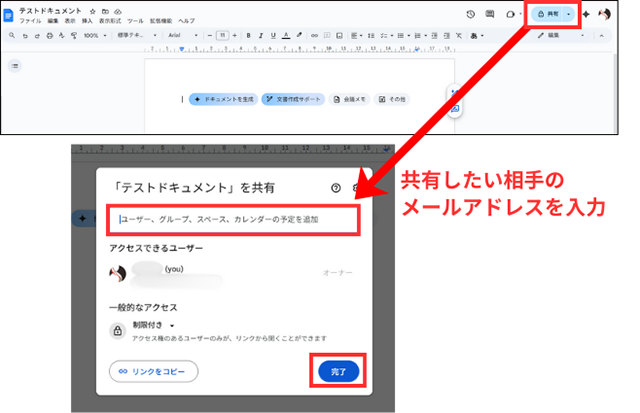Open the text color picker

click(286, 35)
